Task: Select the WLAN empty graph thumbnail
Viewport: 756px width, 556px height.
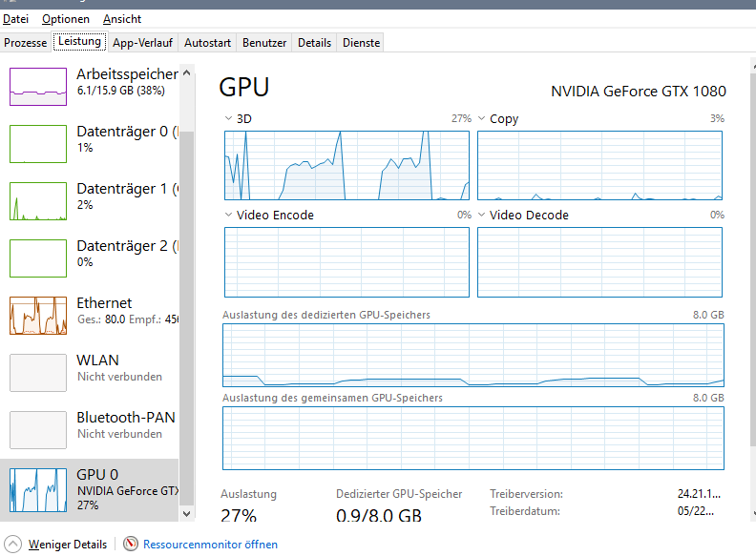Action: click(x=38, y=373)
